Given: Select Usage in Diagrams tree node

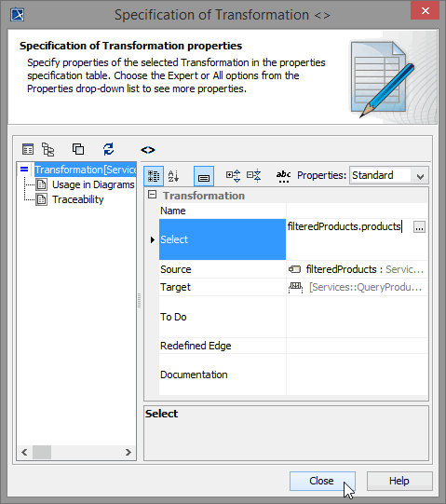Looking at the screenshot, I should 93,184.
